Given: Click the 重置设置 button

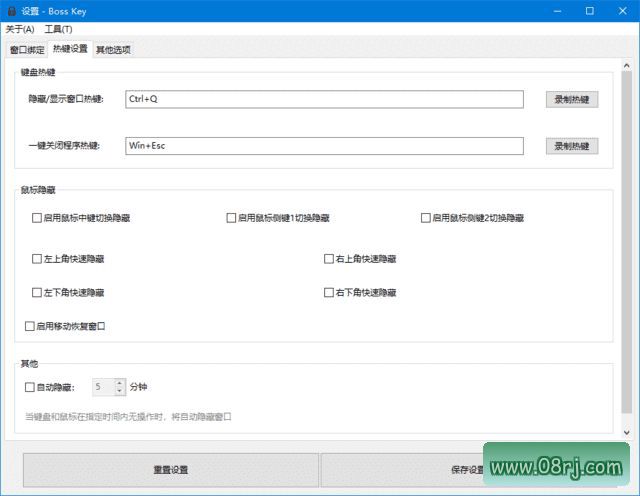Looking at the screenshot, I should [171, 470].
